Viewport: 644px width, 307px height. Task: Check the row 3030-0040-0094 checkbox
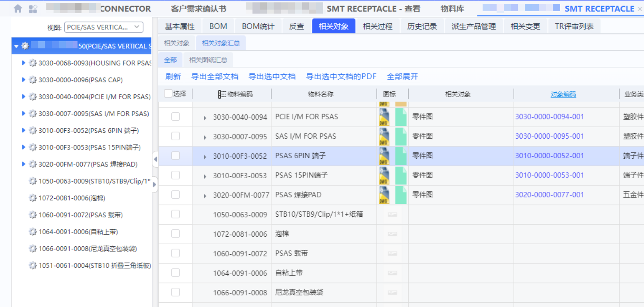click(x=175, y=117)
